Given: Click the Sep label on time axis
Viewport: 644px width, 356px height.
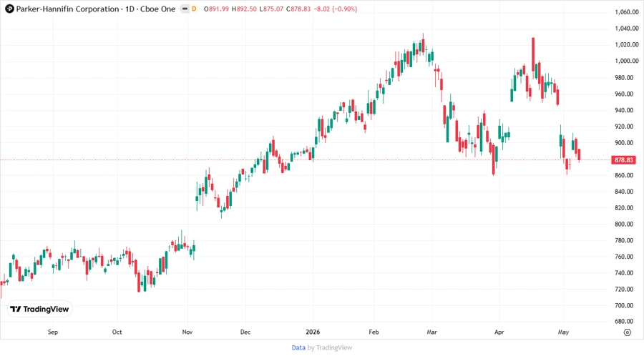Looking at the screenshot, I should coord(53,332).
